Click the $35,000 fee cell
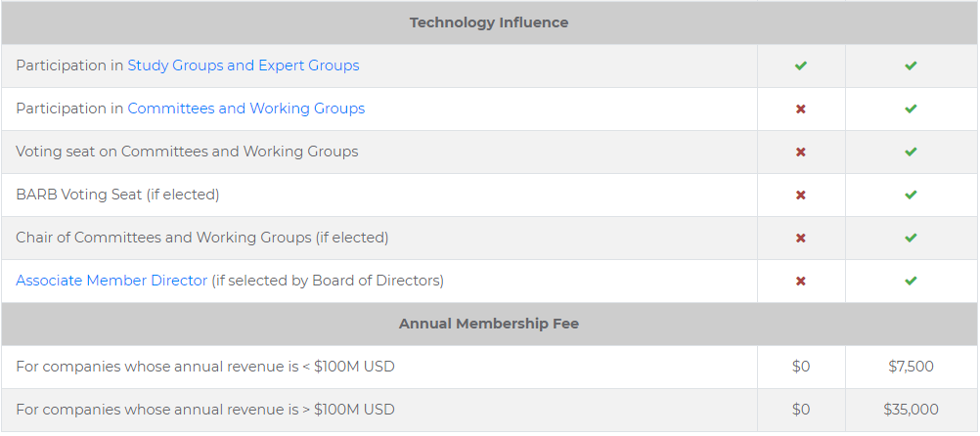980x436 pixels. 911,410
